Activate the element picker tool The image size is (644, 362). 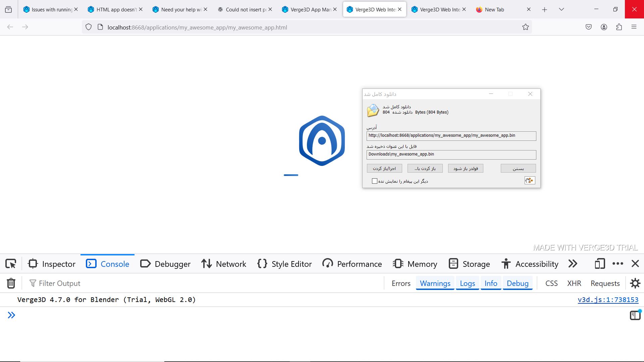pyautogui.click(x=11, y=264)
